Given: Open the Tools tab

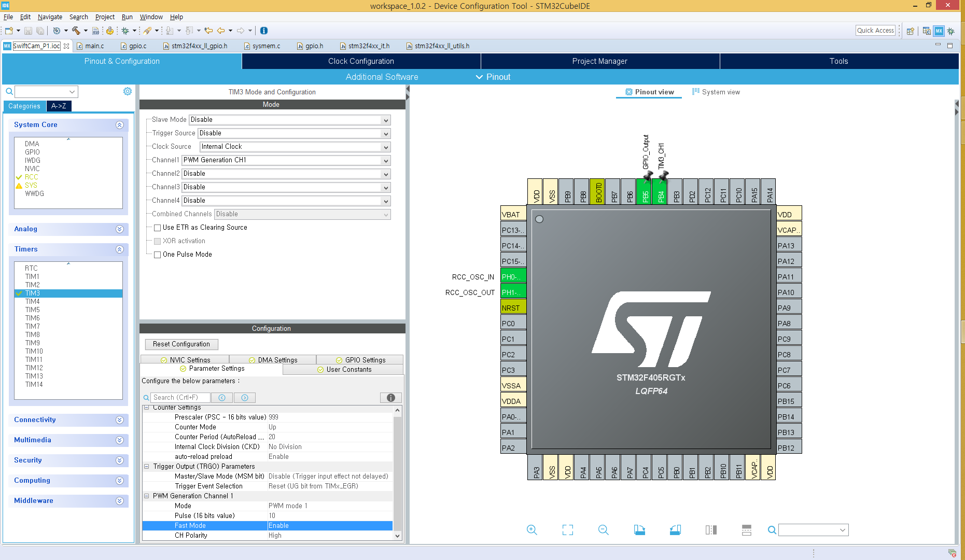Looking at the screenshot, I should coord(838,61).
